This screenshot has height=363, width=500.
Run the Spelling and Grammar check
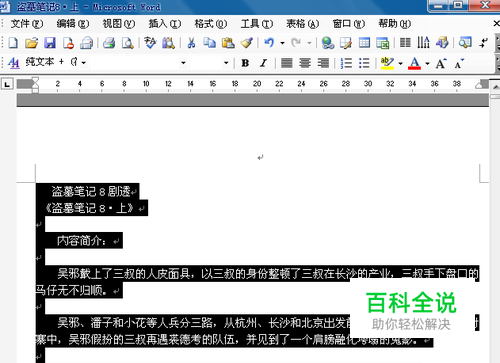point(150,43)
